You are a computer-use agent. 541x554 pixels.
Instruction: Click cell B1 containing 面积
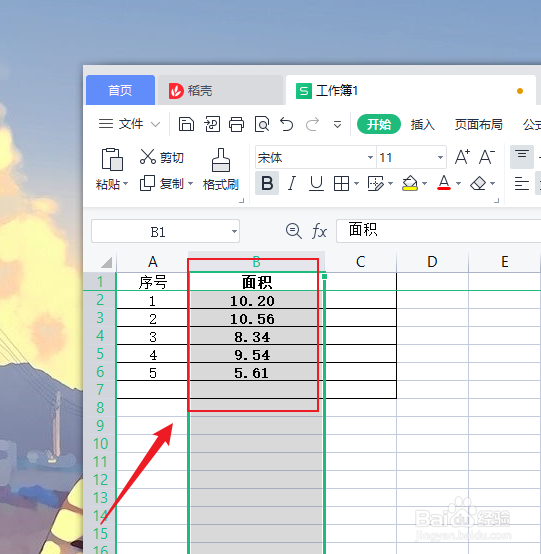tap(256, 282)
